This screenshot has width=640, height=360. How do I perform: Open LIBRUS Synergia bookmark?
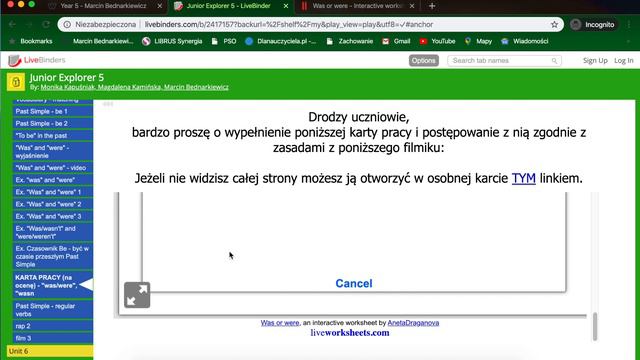(172, 41)
